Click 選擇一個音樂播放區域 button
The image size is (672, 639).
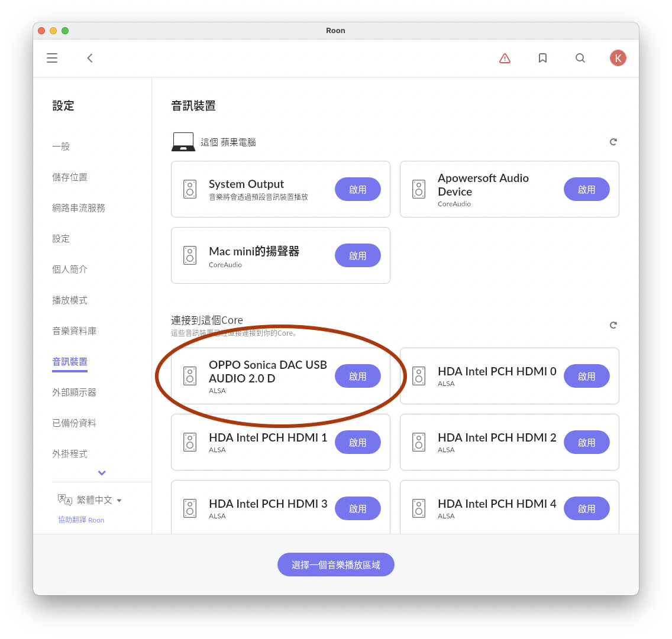(336, 565)
